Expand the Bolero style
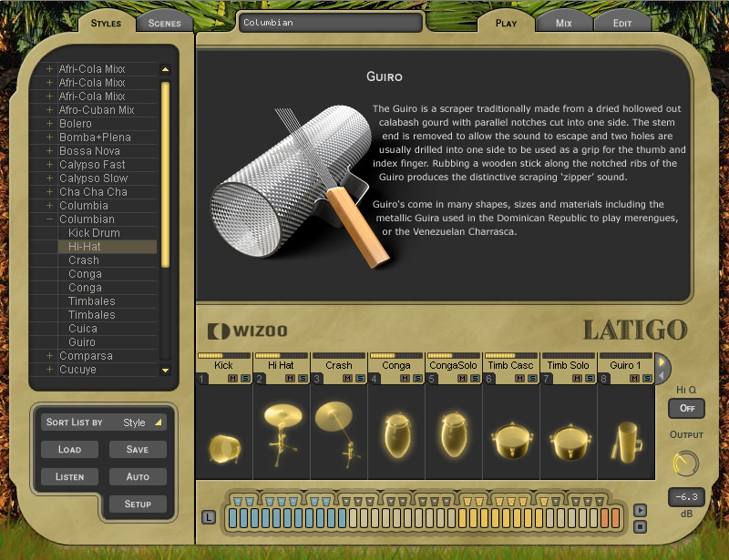The width and height of the screenshot is (729, 560). click(49, 124)
